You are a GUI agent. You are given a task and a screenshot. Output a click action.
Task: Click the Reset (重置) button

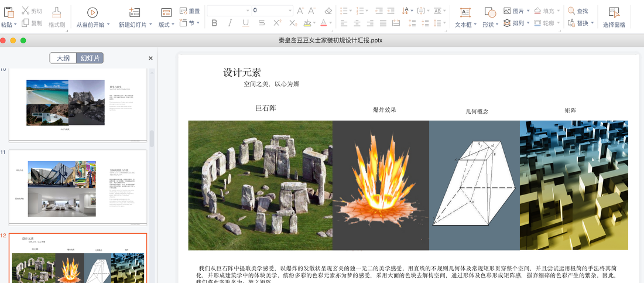190,11
